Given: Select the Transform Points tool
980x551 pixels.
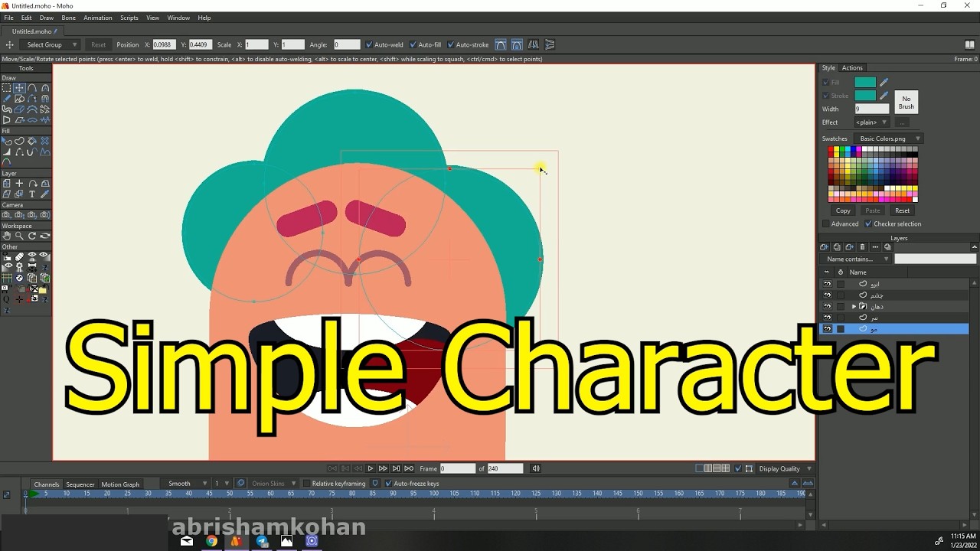Looking at the screenshot, I should pos(20,87).
